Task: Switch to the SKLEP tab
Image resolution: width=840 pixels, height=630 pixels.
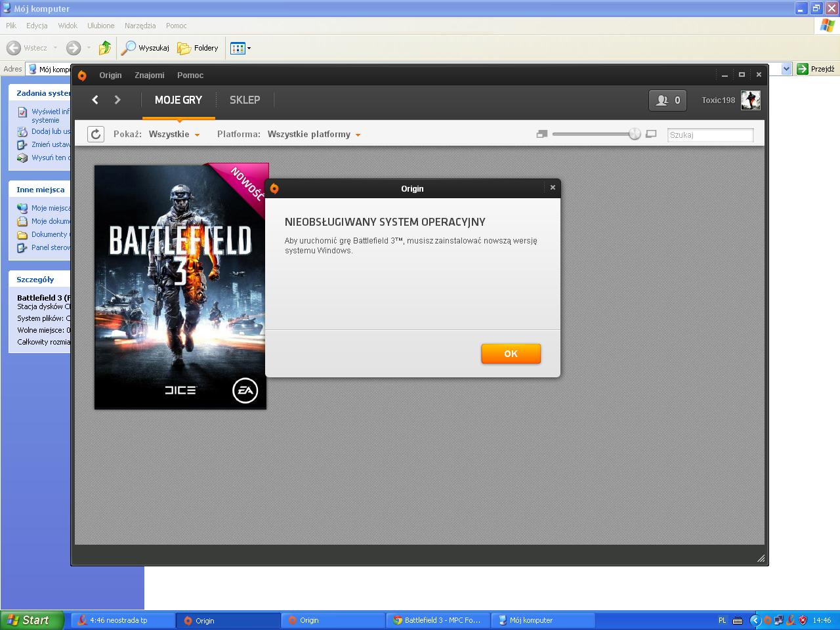Action: tap(245, 100)
